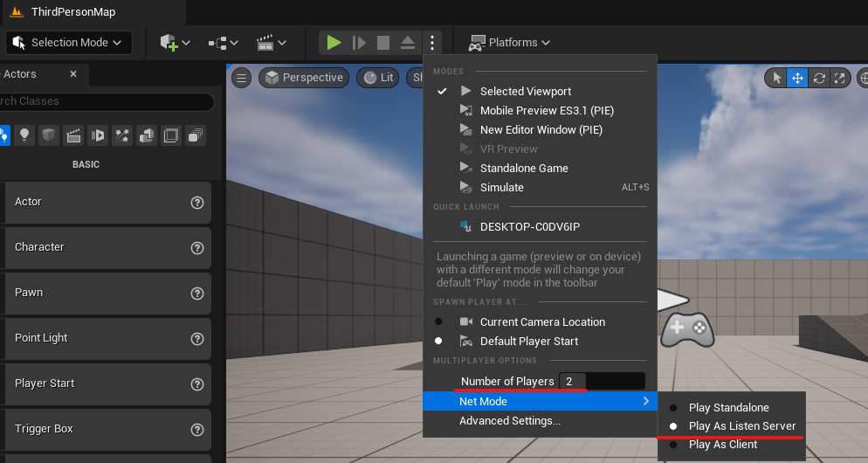Select Current Camera Location spawn option
The image size is (868, 463).
(540, 321)
